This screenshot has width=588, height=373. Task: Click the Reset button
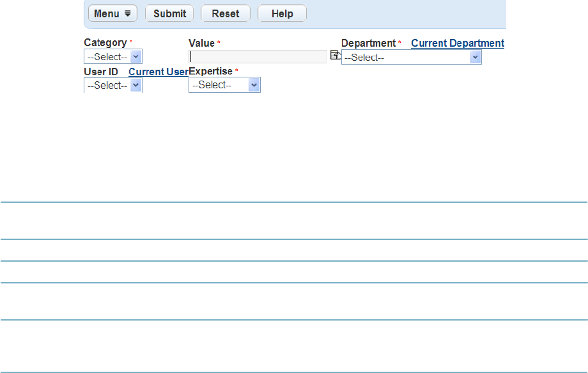[x=226, y=13]
